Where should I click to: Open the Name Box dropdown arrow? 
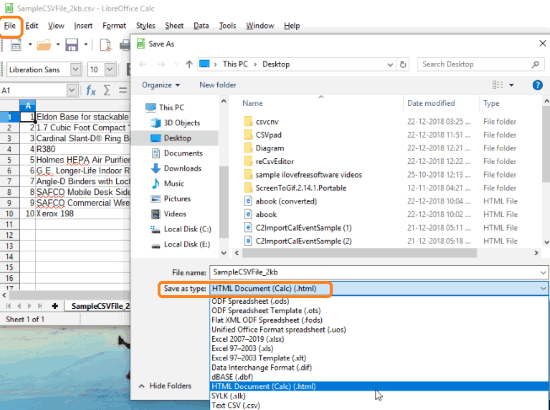click(72, 90)
